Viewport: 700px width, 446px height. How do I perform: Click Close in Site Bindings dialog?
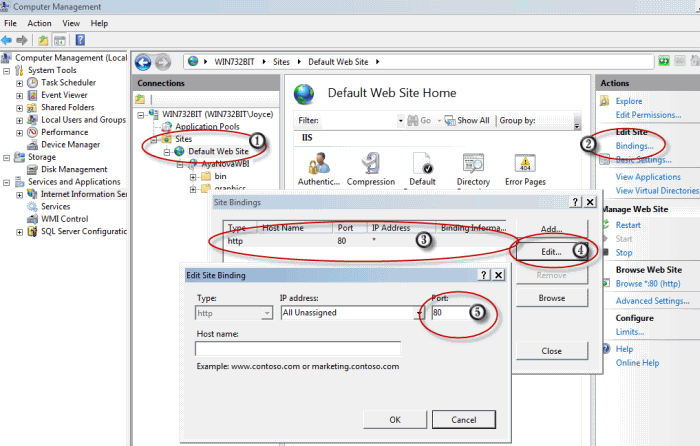point(552,351)
